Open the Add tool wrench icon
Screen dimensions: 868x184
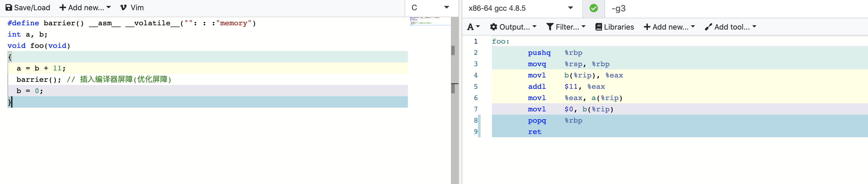point(708,27)
